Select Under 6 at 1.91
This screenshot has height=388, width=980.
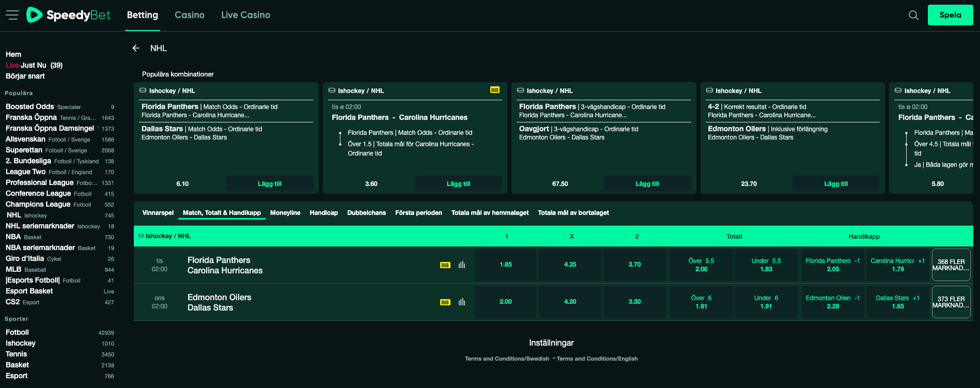click(766, 302)
